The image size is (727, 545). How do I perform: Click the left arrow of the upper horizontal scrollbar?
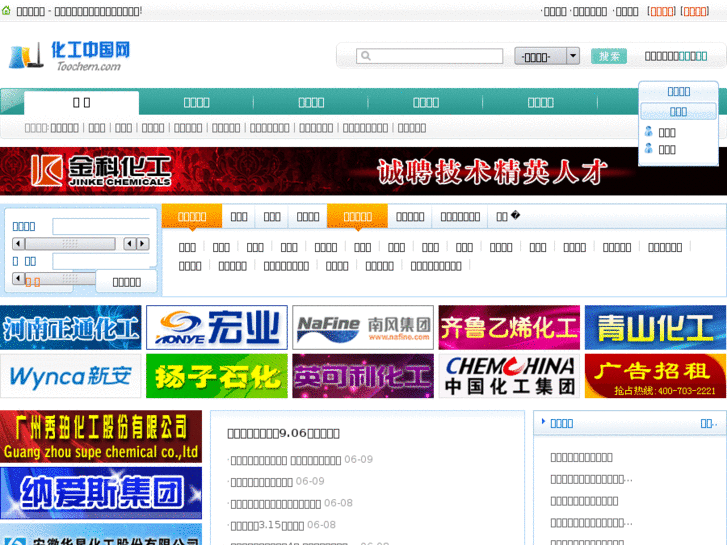point(19,244)
